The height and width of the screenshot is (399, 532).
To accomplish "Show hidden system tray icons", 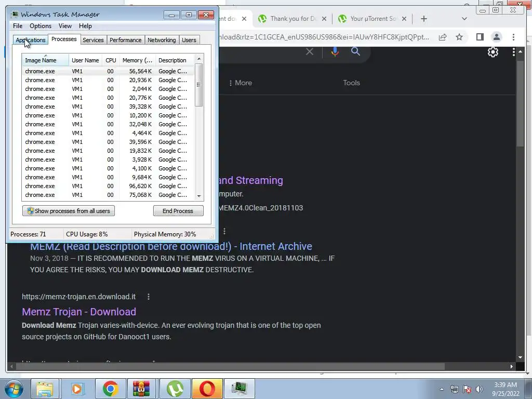I will (442, 389).
